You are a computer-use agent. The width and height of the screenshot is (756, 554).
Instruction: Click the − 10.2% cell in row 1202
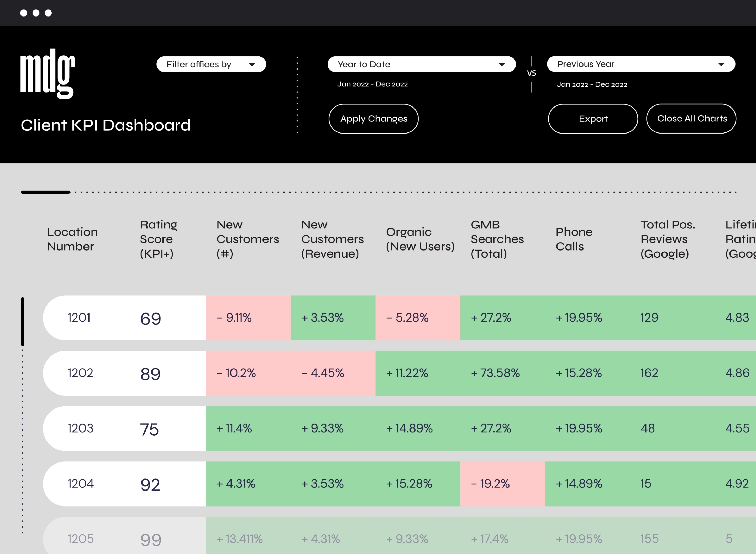[x=248, y=373]
